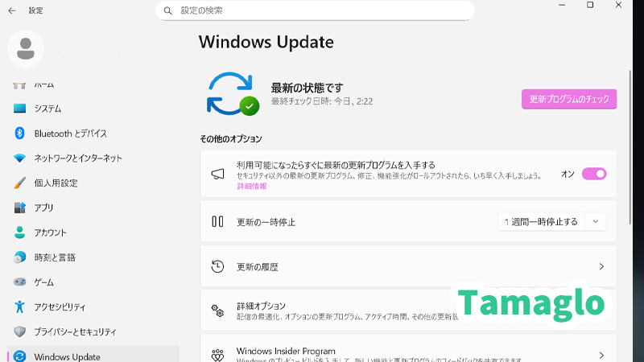Image resolution: width=644 pixels, height=362 pixels.
Task: Minimize the Settings window
Action: tap(562, 6)
